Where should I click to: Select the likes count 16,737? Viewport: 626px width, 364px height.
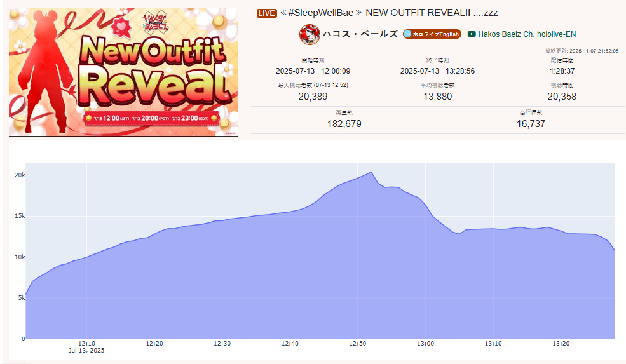(x=531, y=124)
